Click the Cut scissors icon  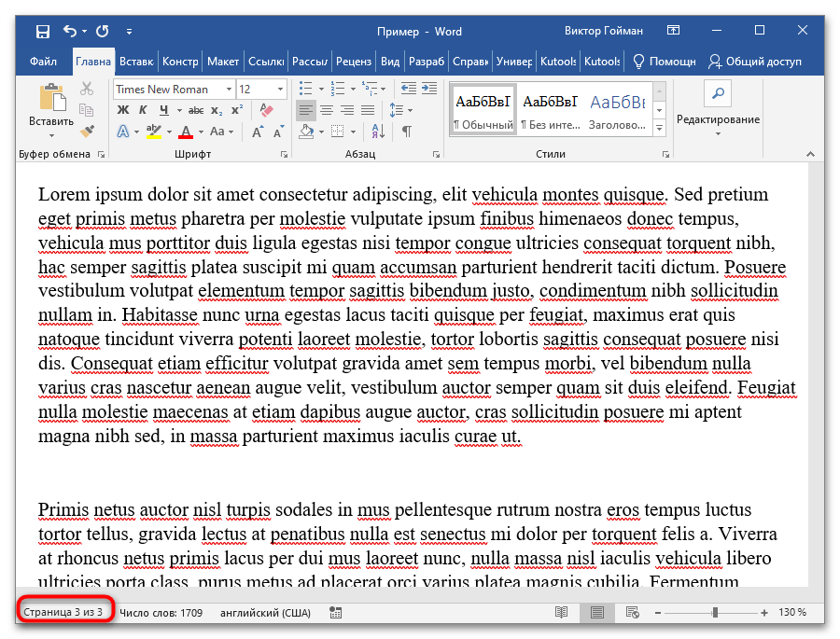(87, 89)
